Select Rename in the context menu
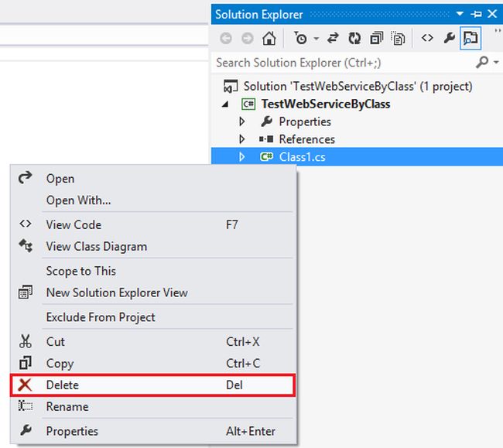This screenshot has height=448, width=503. pos(67,406)
